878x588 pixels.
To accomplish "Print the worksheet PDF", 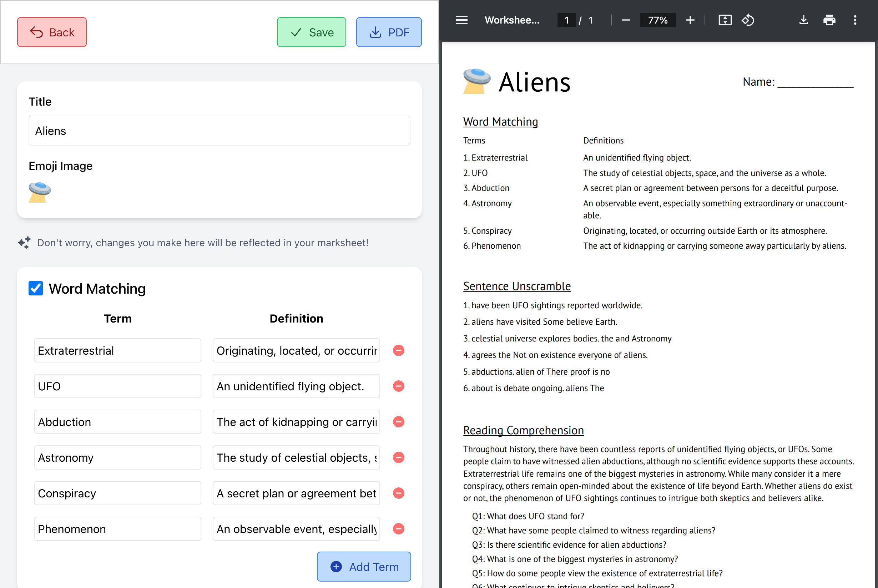I will (x=829, y=20).
